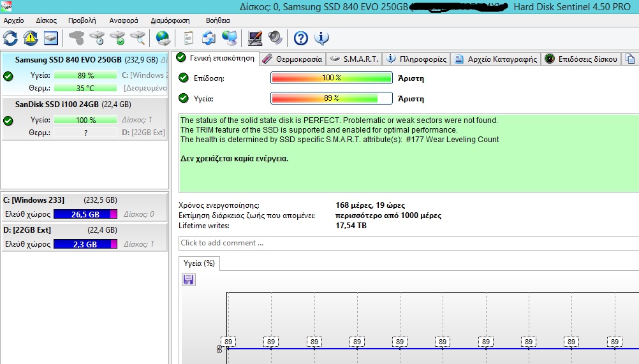Click the monitor with screwdriver configuration icon
This screenshot has height=364, width=639.
(x=255, y=38)
